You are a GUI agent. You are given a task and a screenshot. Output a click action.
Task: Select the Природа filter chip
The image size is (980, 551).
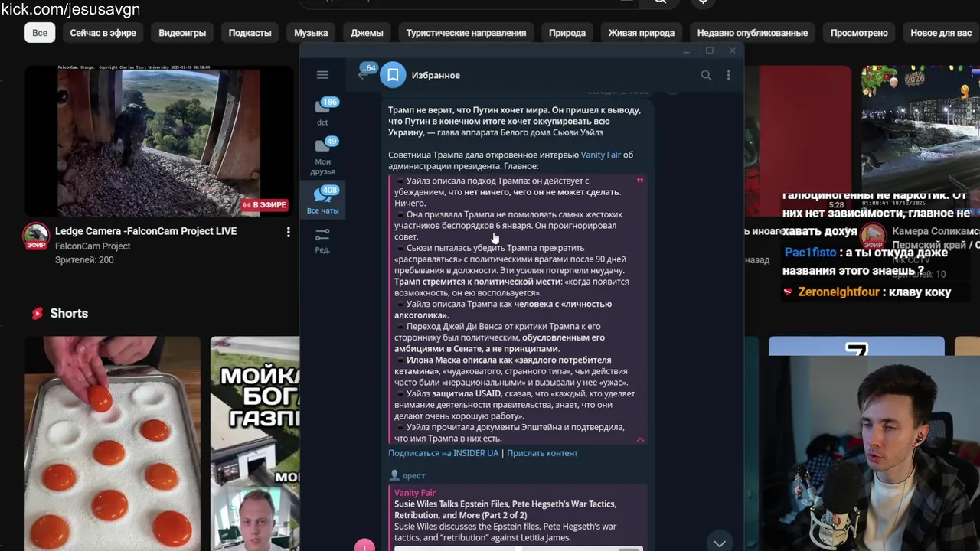[567, 33]
